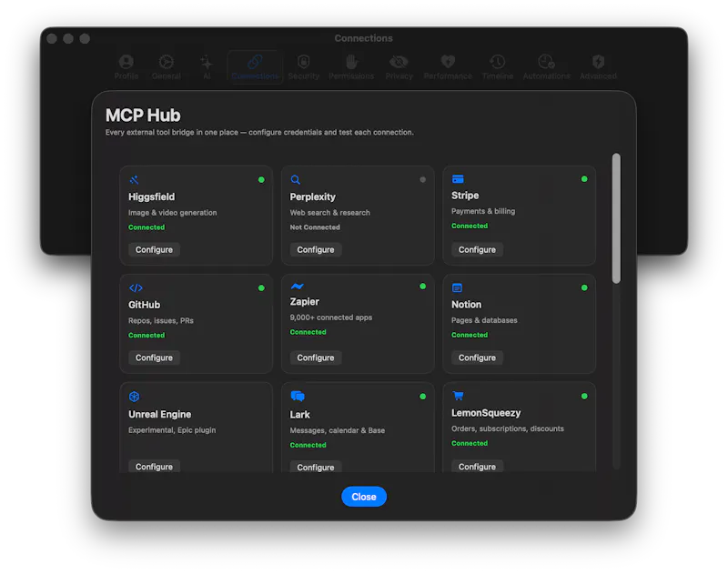
Task: Click the Notion page icon
Action: 457,287
